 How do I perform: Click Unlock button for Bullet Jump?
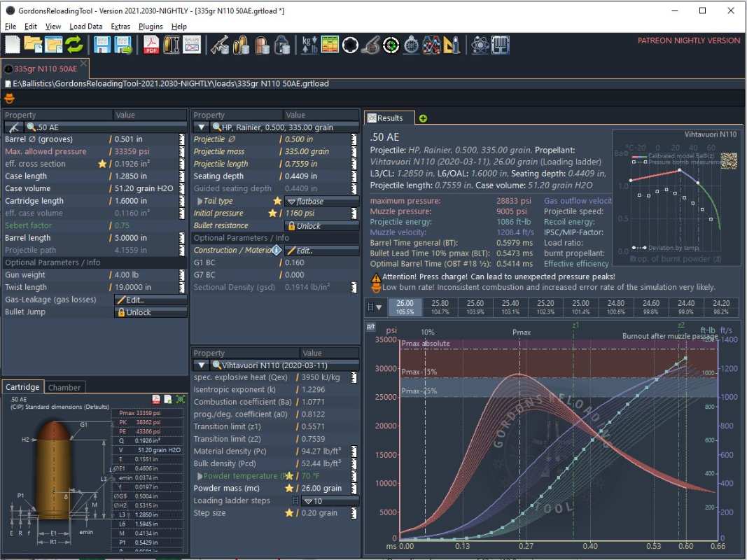pyautogui.click(x=151, y=312)
